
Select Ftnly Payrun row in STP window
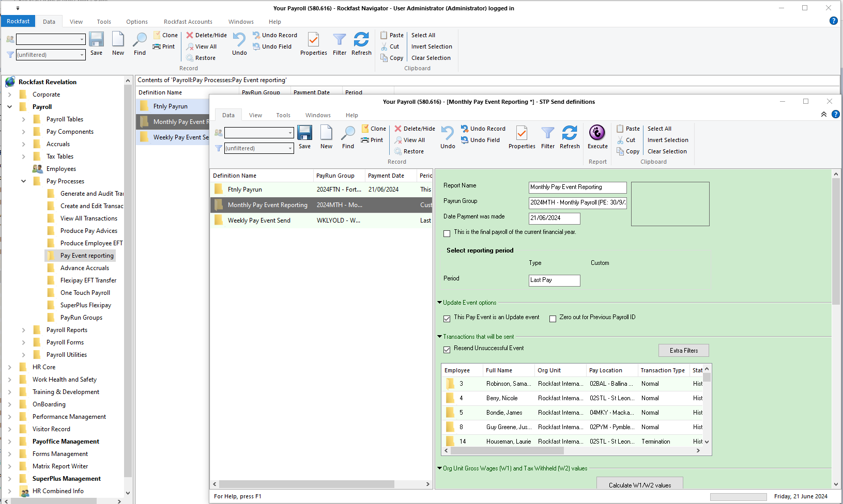(321, 190)
